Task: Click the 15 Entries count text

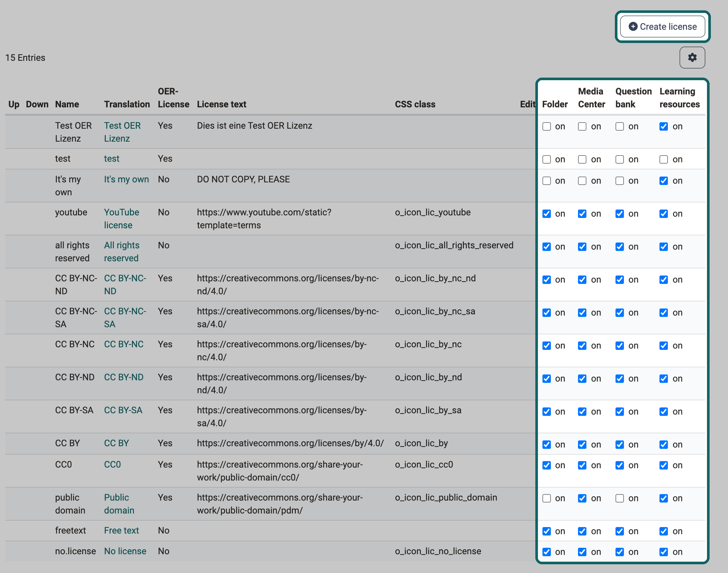Action: (x=25, y=58)
